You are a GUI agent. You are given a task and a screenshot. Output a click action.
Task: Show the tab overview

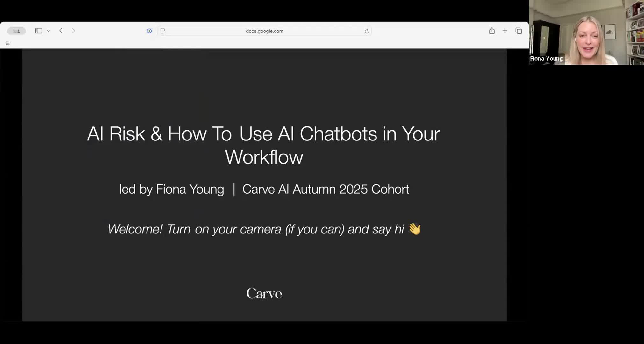(519, 31)
